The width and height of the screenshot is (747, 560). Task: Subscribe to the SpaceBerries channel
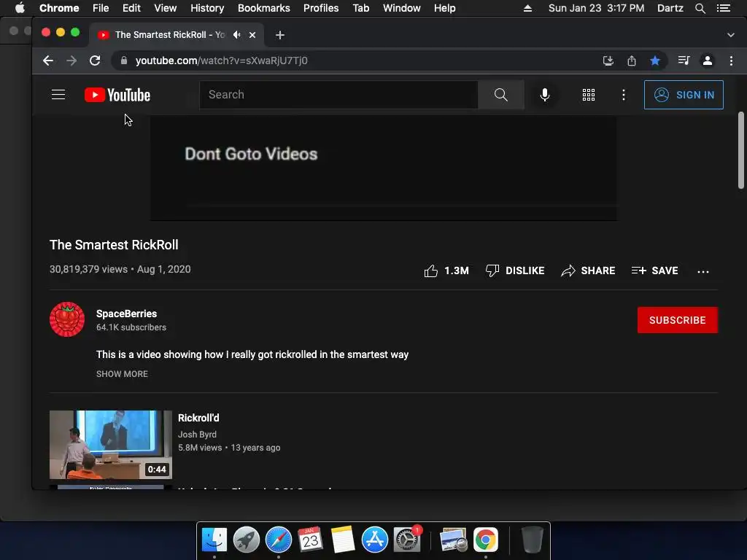point(678,320)
